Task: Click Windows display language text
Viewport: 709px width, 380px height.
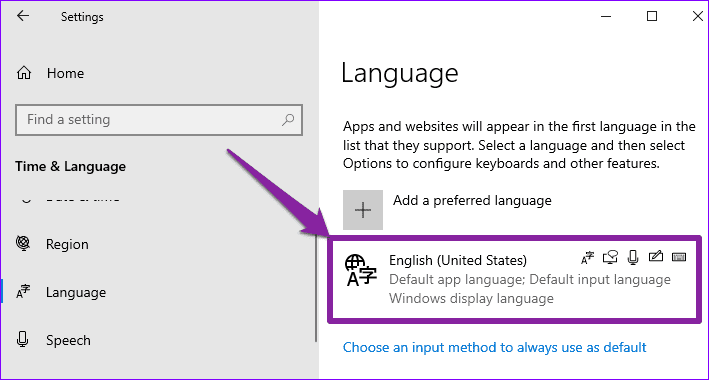Action: coord(471,299)
